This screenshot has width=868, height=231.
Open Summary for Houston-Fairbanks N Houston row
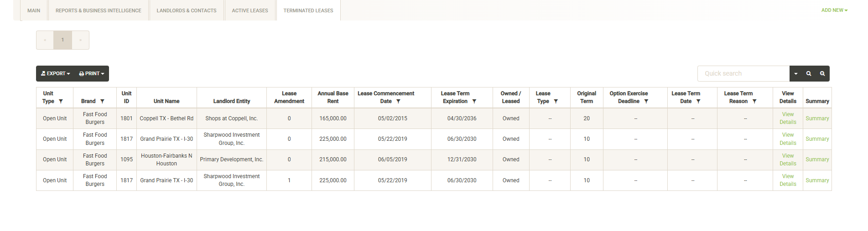point(817,159)
